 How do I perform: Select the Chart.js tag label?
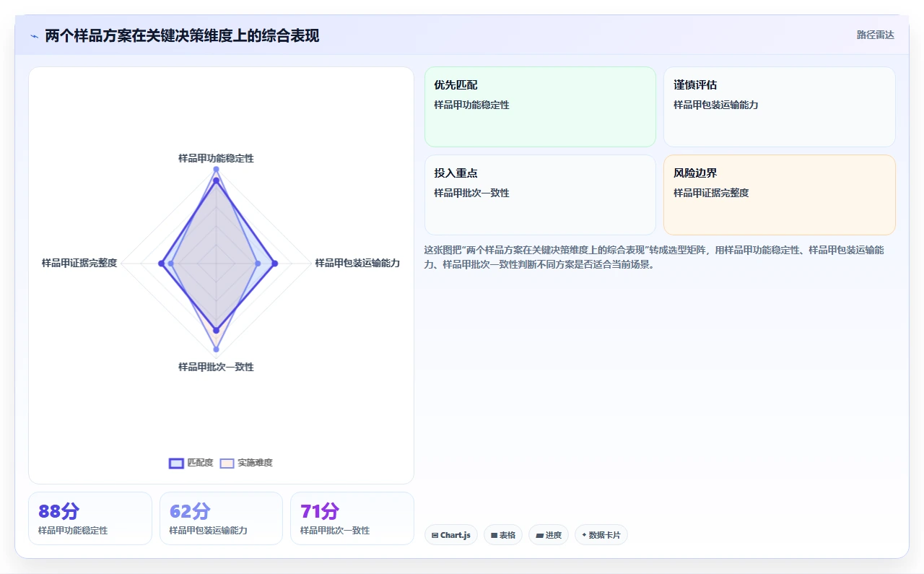click(456, 535)
